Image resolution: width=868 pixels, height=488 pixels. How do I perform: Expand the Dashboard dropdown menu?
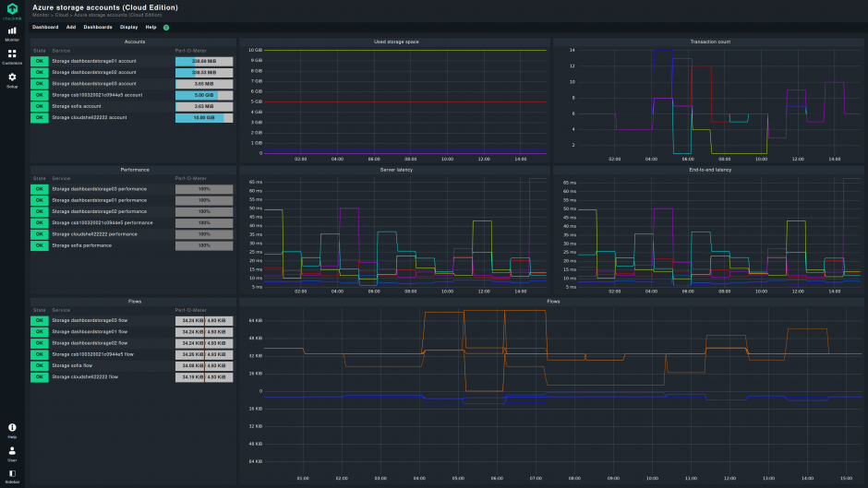[45, 28]
